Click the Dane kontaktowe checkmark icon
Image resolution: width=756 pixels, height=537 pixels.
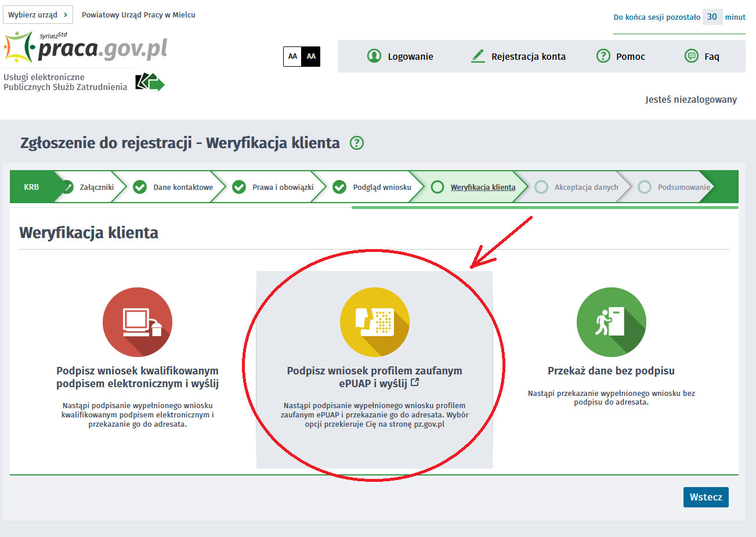click(x=140, y=187)
